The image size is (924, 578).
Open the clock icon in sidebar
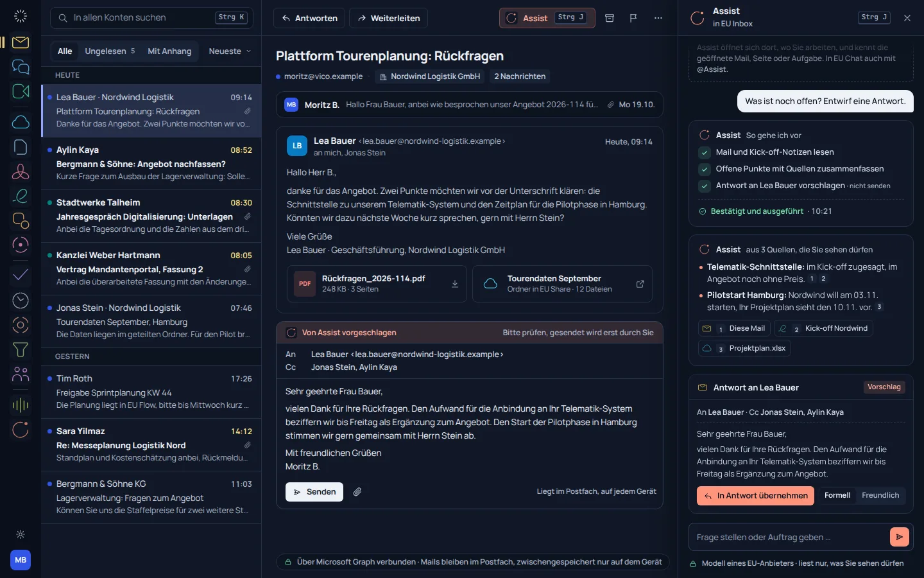tap(21, 300)
